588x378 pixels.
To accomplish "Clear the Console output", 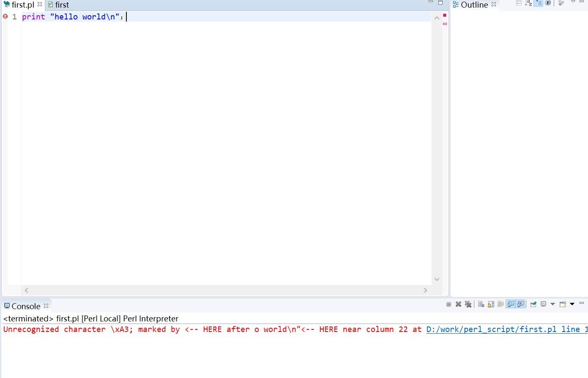I will [481, 304].
